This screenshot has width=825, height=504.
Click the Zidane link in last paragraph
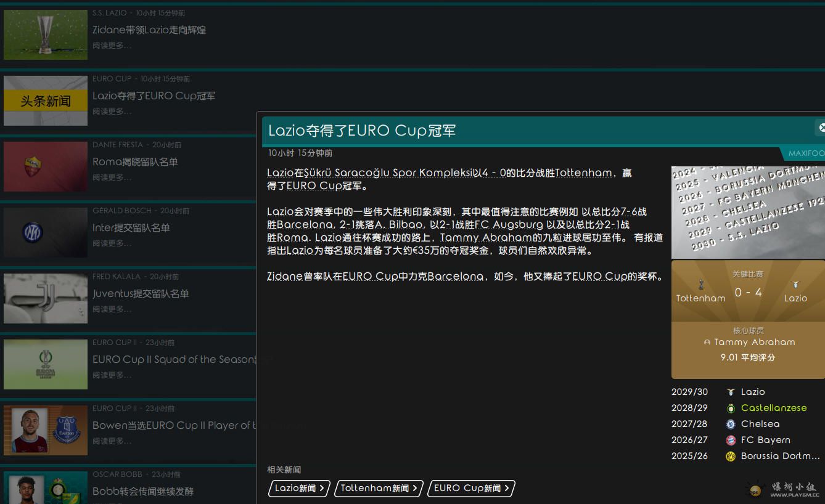[285, 277]
